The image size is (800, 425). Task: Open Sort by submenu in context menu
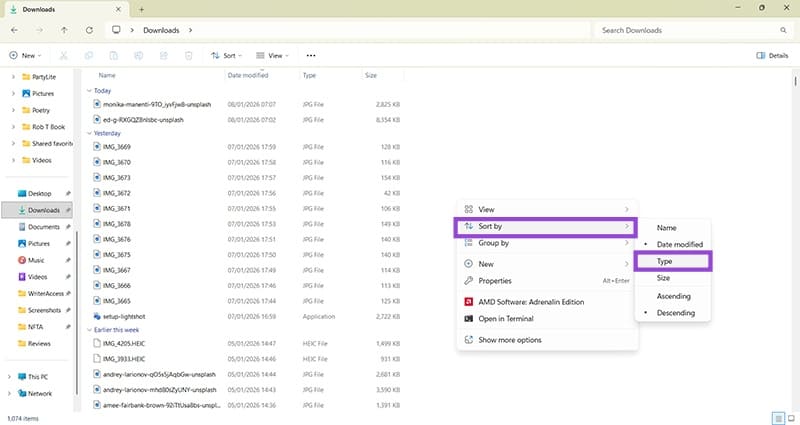click(x=545, y=227)
